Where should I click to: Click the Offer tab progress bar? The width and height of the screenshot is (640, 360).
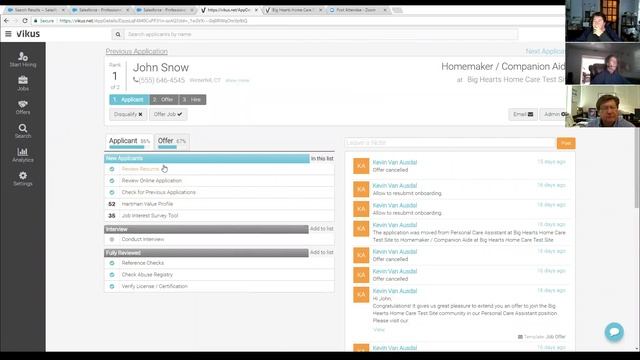[167, 147]
